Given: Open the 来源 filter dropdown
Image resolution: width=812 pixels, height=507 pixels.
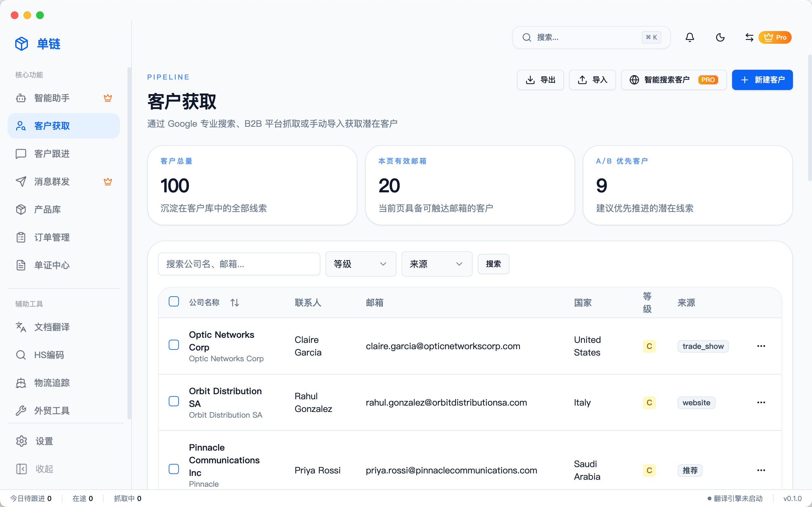Looking at the screenshot, I should pos(436,264).
